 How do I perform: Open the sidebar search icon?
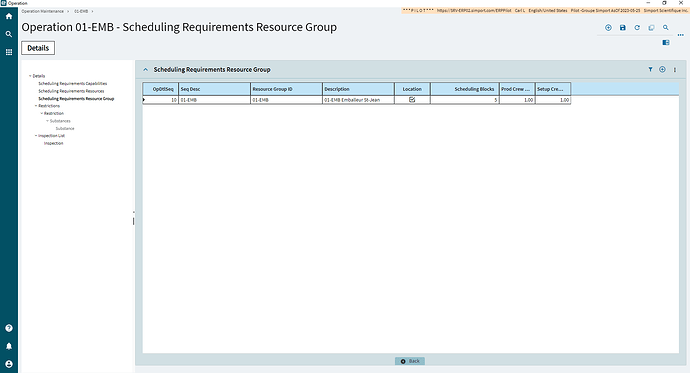pos(9,34)
